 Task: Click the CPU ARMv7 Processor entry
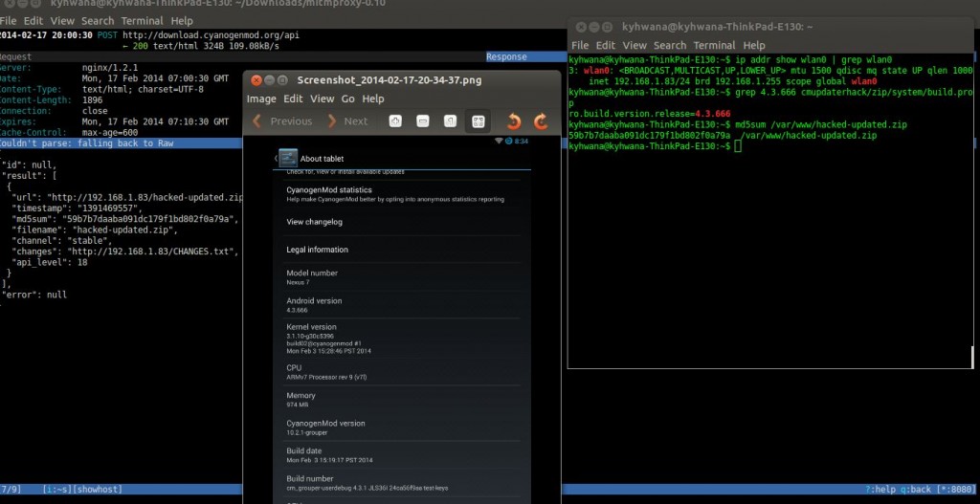coord(401,372)
